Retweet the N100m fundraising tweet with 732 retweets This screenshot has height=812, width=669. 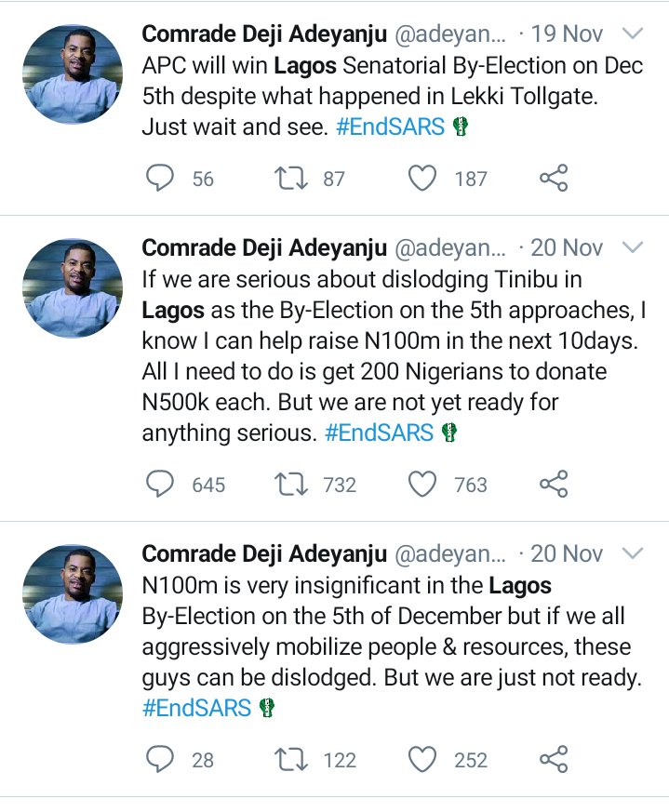tap(291, 484)
